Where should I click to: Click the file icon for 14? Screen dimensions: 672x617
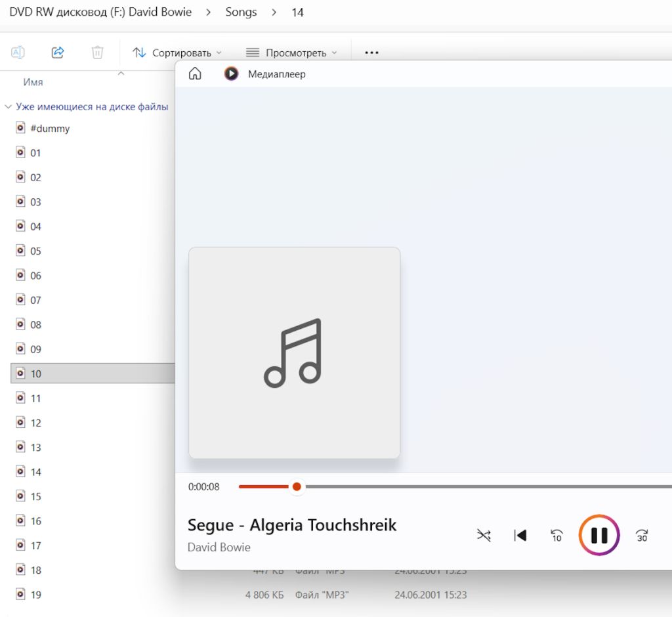pyautogui.click(x=20, y=472)
